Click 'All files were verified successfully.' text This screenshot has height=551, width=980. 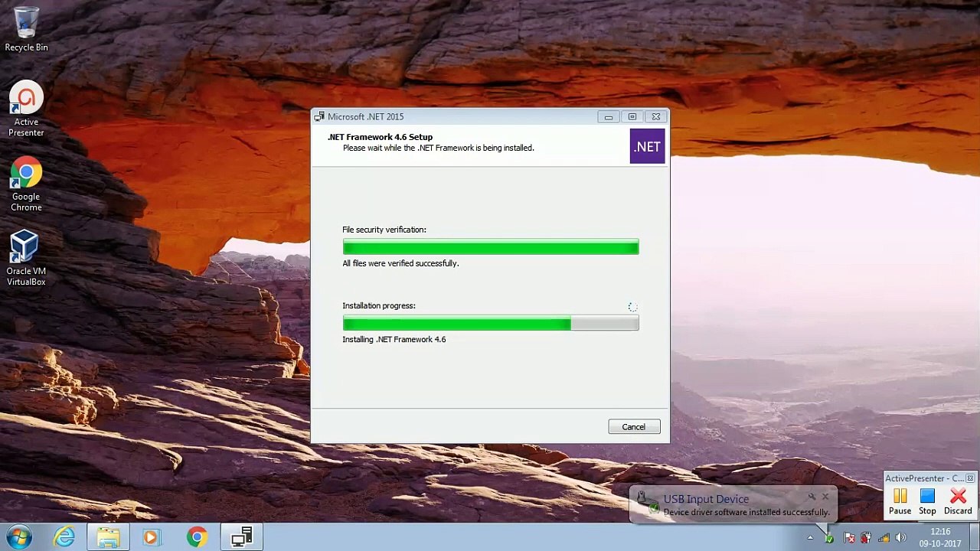coord(400,263)
